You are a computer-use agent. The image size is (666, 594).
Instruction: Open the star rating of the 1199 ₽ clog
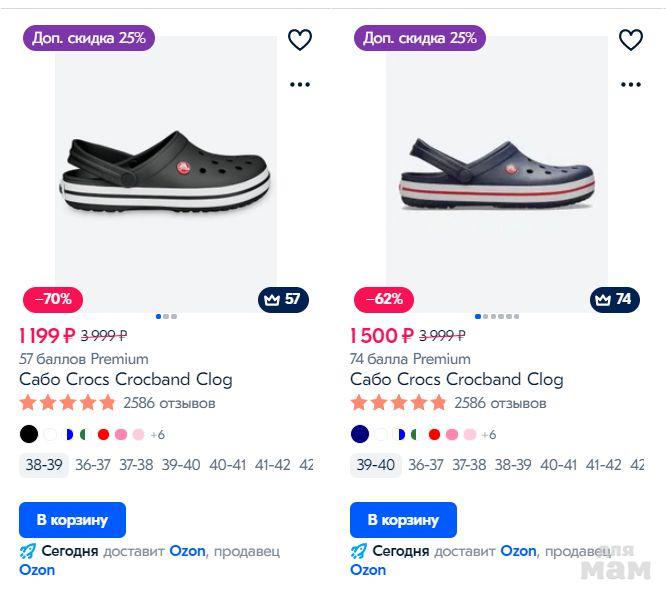(67, 404)
